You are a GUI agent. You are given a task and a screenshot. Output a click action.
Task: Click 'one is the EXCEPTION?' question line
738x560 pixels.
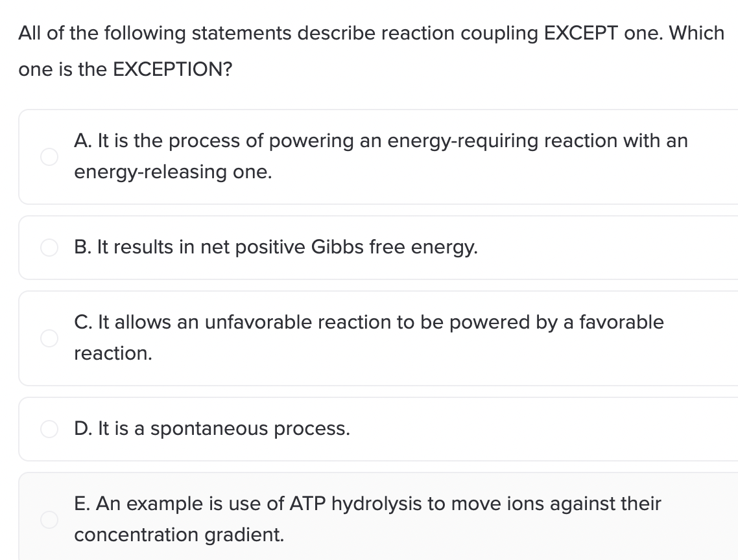pyautogui.click(x=125, y=69)
